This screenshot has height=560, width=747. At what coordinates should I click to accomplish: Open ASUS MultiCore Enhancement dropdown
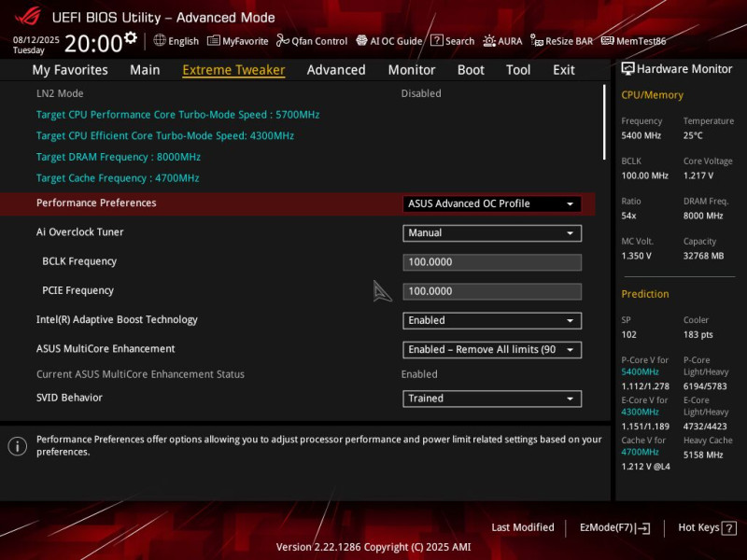tap(492, 350)
